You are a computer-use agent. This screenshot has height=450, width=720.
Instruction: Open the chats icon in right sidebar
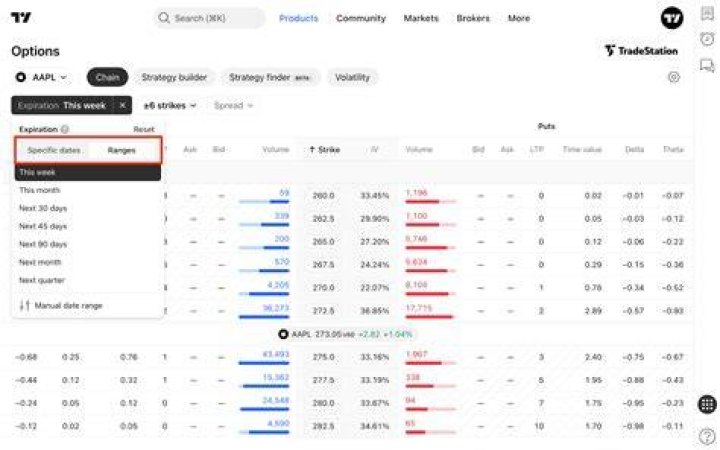[707, 65]
